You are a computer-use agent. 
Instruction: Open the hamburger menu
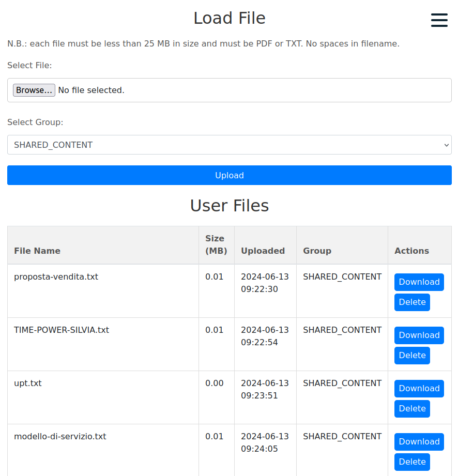tap(439, 20)
